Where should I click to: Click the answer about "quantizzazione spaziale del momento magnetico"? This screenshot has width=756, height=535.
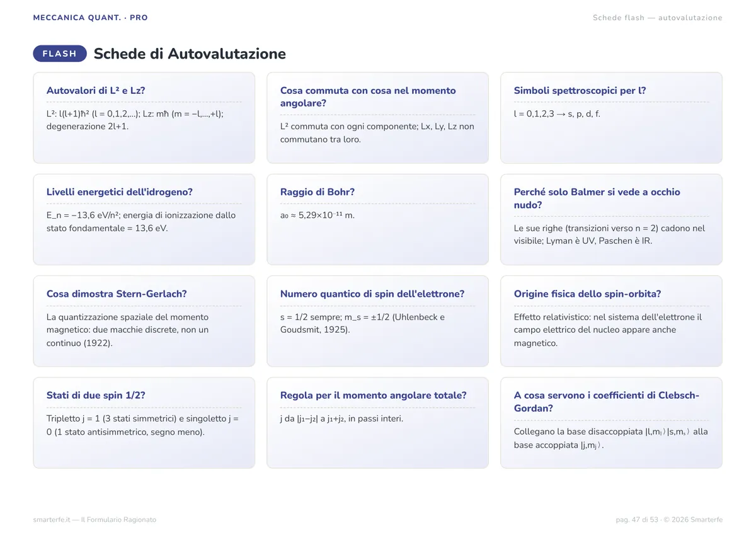pyautogui.click(x=128, y=330)
